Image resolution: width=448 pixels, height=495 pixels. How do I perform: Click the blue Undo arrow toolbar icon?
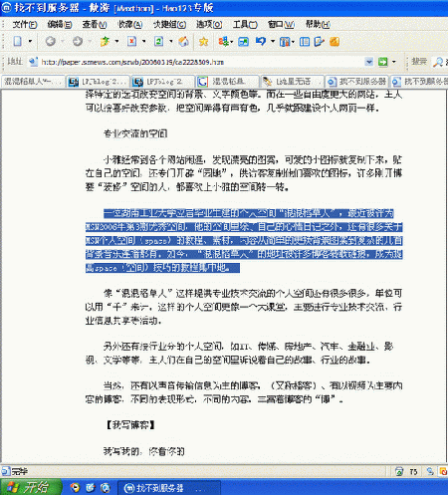(261, 42)
